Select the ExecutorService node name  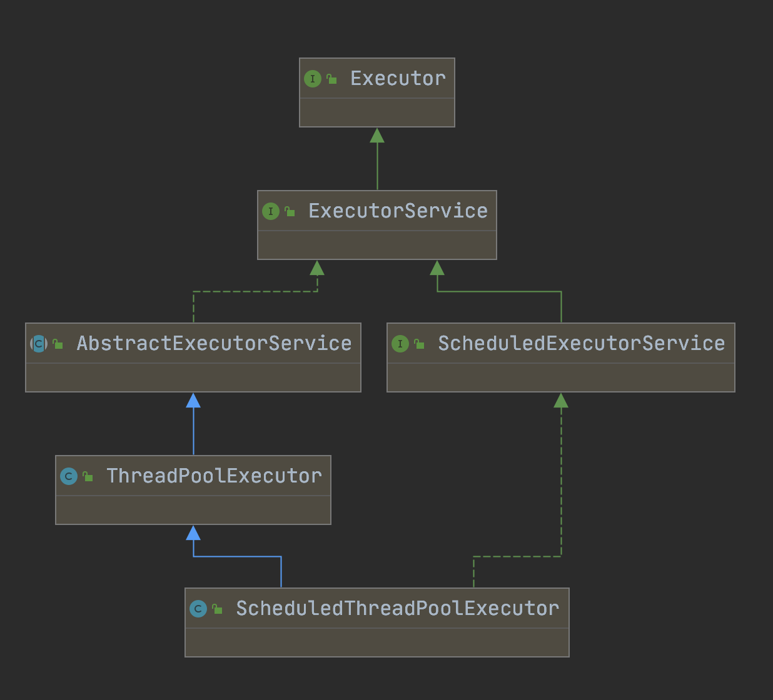pyautogui.click(x=398, y=211)
